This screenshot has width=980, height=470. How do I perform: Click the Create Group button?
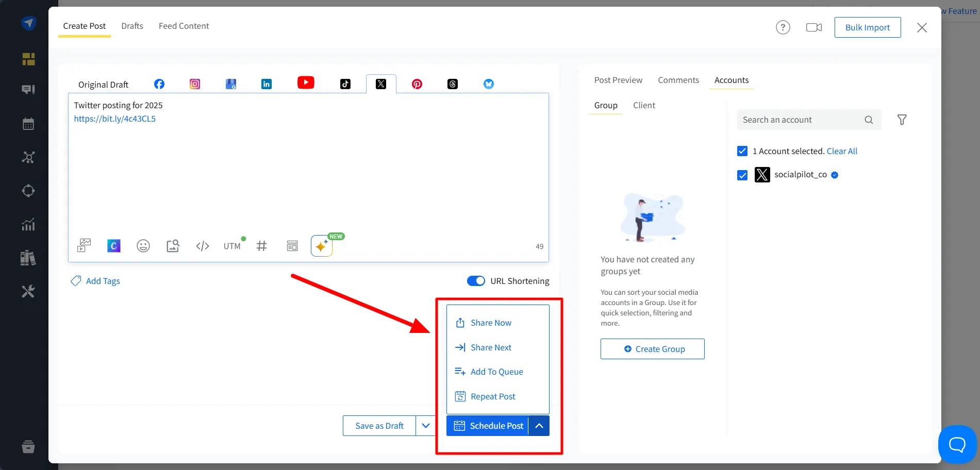pos(652,349)
